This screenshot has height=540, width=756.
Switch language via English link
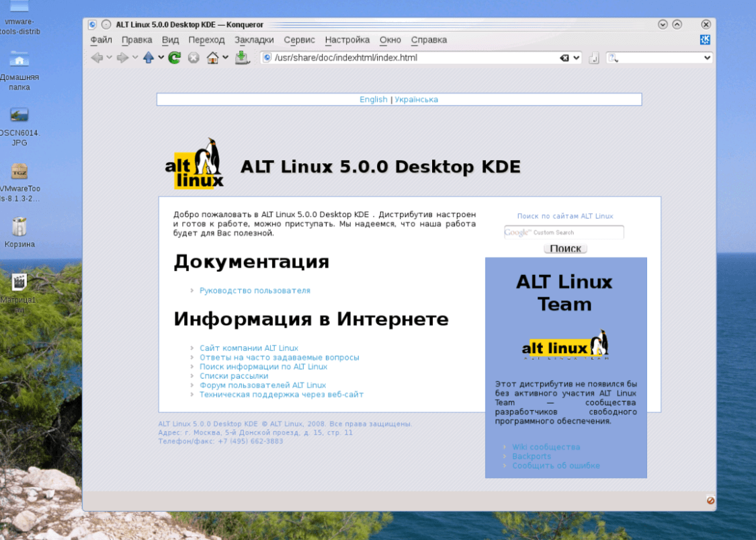coord(374,100)
